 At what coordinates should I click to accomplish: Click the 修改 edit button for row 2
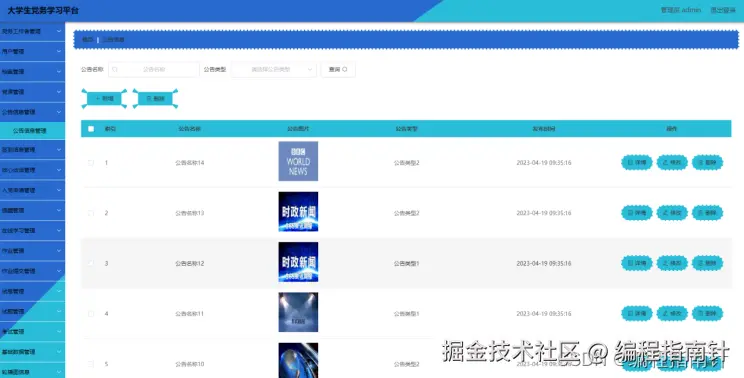click(672, 213)
